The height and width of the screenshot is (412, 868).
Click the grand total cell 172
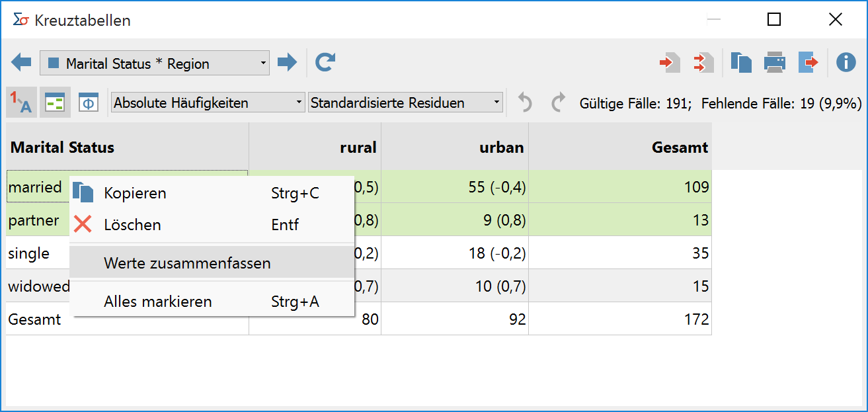tap(620, 319)
